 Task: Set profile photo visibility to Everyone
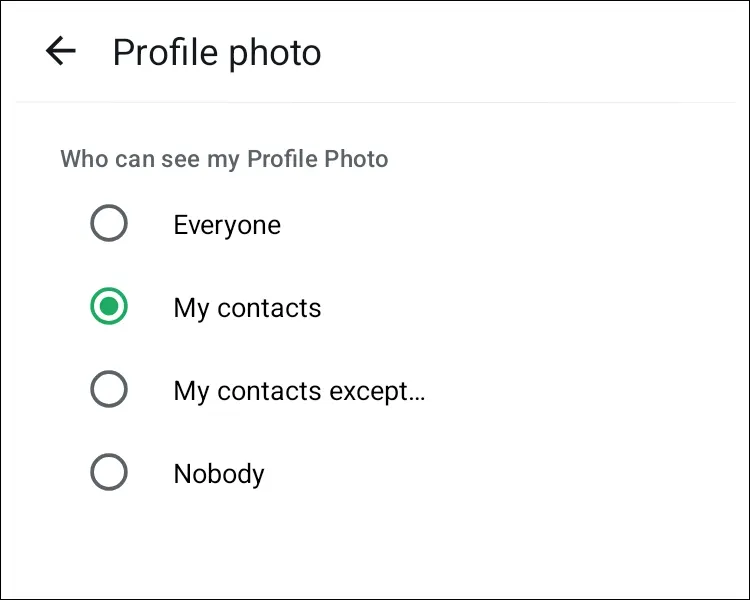pyautogui.click(x=109, y=224)
